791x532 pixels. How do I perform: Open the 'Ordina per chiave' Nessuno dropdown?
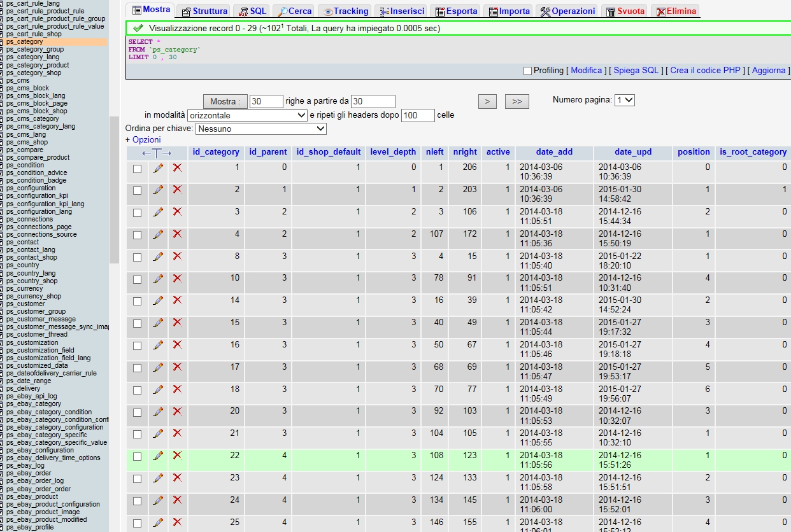pos(261,129)
